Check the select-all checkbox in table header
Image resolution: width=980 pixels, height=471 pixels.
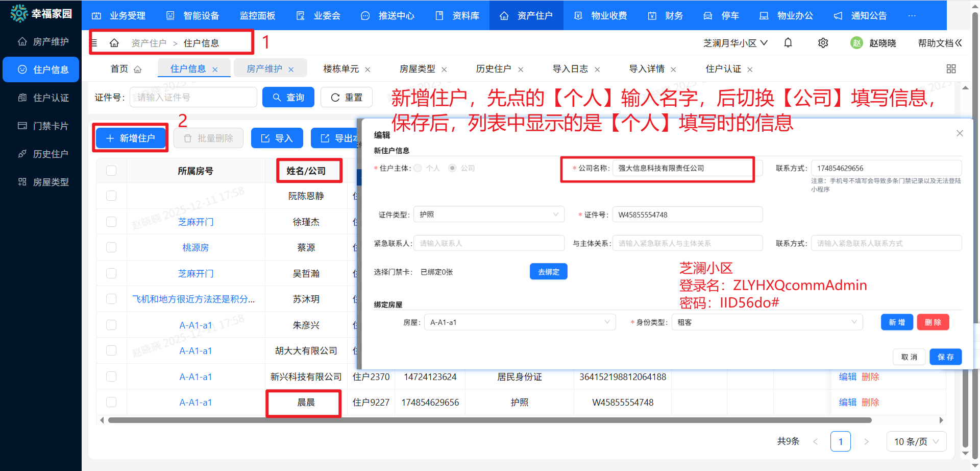pos(111,170)
